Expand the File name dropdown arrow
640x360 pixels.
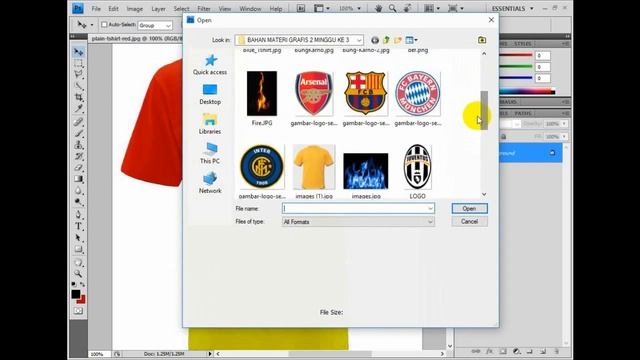(430, 209)
